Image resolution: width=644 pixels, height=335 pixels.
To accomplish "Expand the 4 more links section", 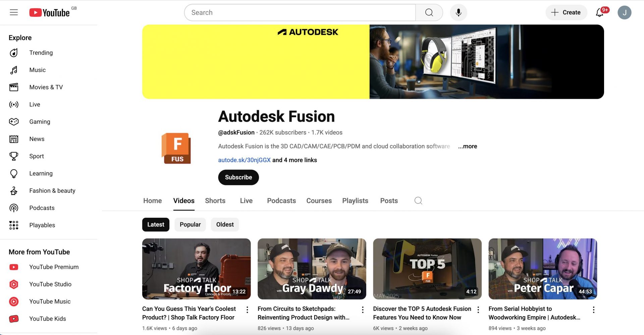I will [294, 160].
